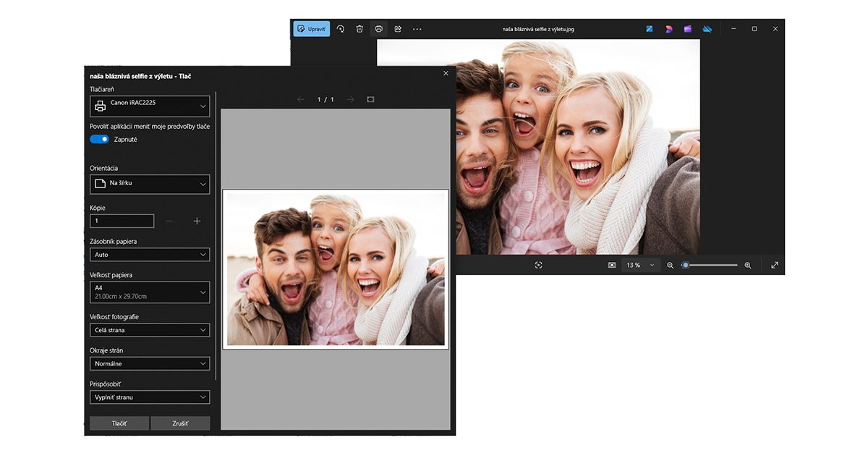Click the print settings panel scrollbar
The image size is (868, 456).
(x=216, y=237)
